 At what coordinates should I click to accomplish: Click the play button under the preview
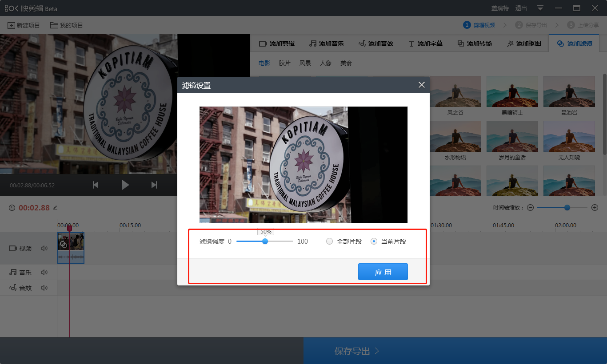125,185
